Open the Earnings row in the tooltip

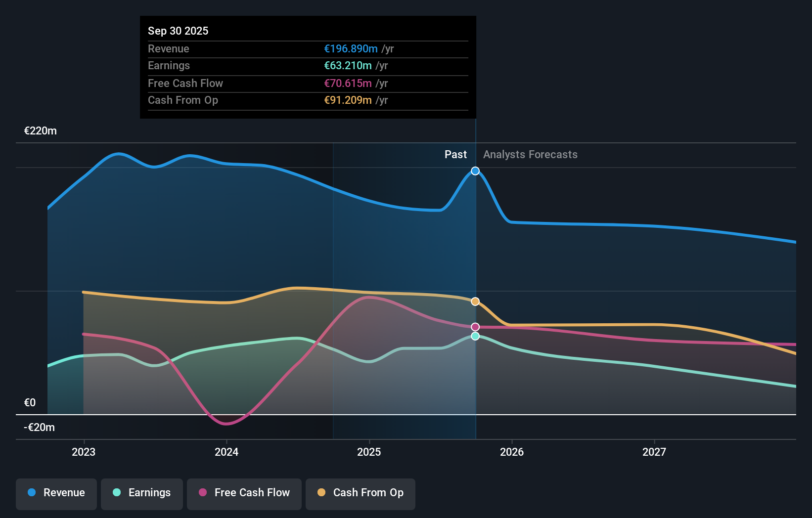tap(169, 65)
